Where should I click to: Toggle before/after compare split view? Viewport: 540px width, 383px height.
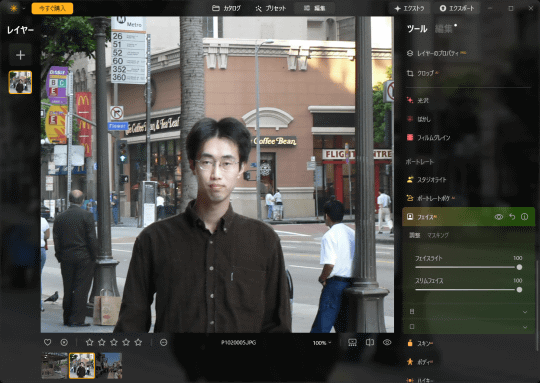pos(370,342)
